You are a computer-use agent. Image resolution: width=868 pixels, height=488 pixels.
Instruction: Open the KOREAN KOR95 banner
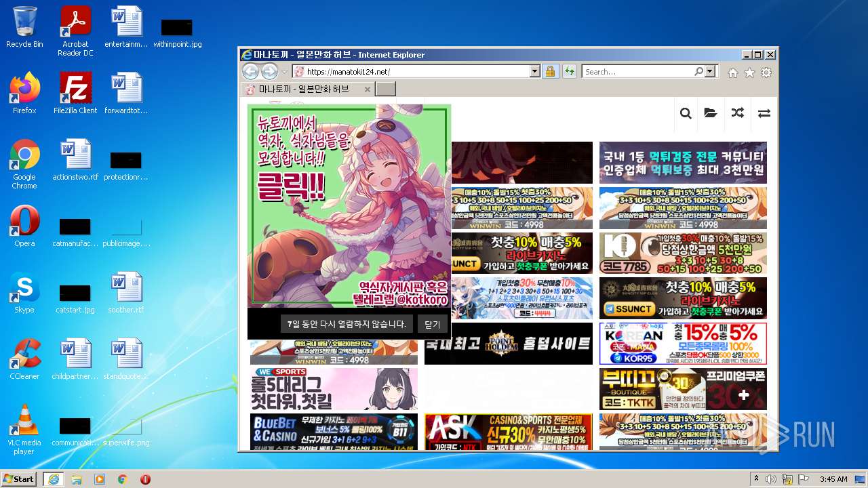683,344
